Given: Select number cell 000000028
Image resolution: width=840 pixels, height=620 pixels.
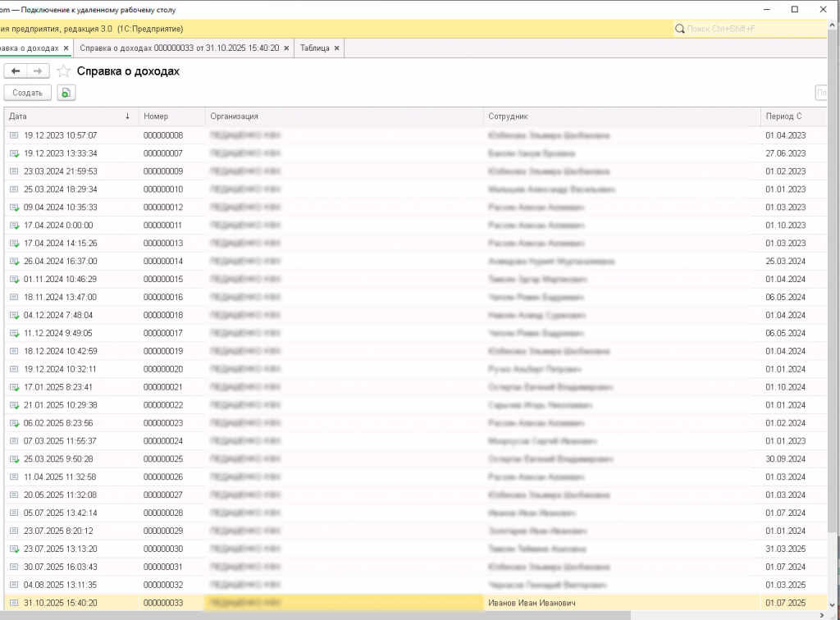Looking at the screenshot, I should [x=171, y=513].
